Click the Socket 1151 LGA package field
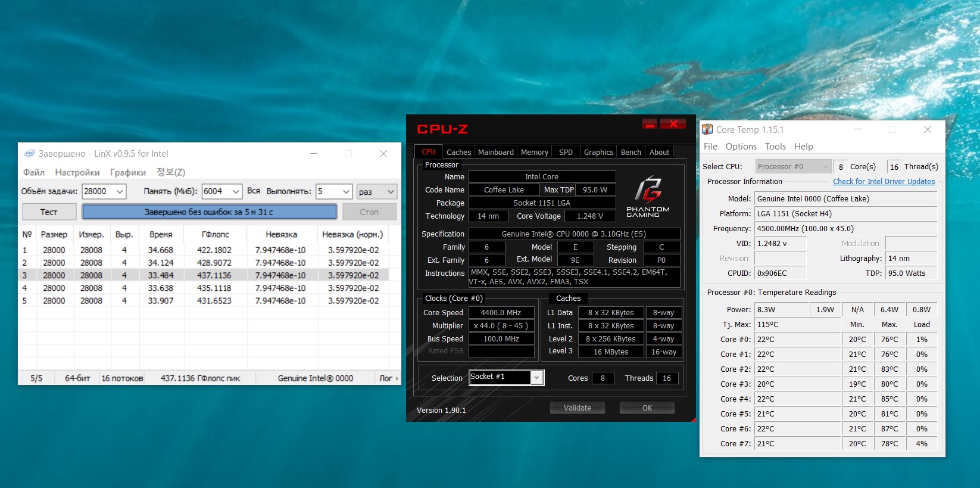980x488 pixels. (x=542, y=203)
